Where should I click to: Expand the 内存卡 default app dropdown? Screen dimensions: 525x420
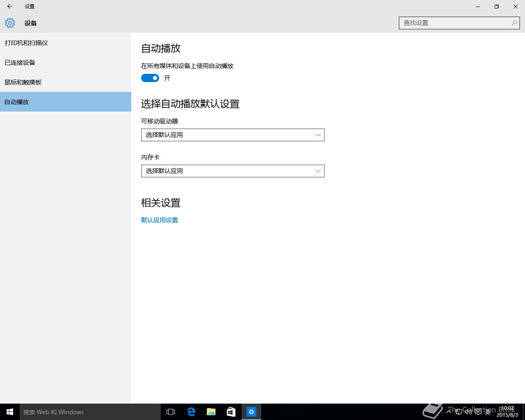pyautogui.click(x=233, y=171)
